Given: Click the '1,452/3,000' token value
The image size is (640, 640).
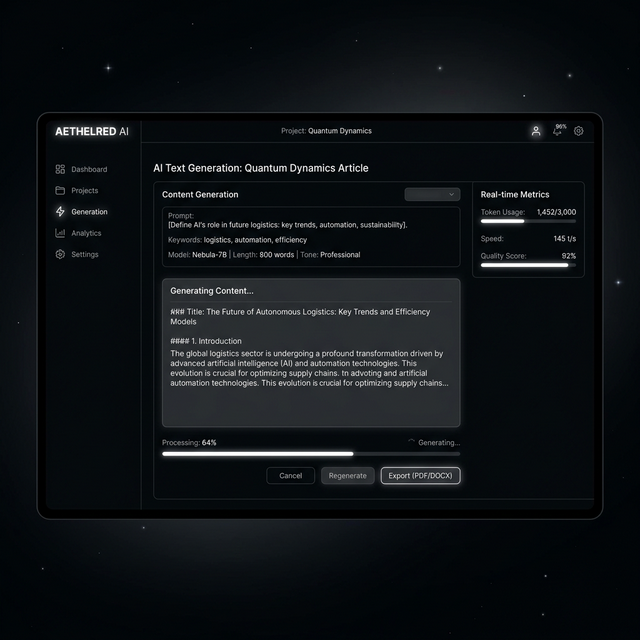Looking at the screenshot, I should 556,212.
